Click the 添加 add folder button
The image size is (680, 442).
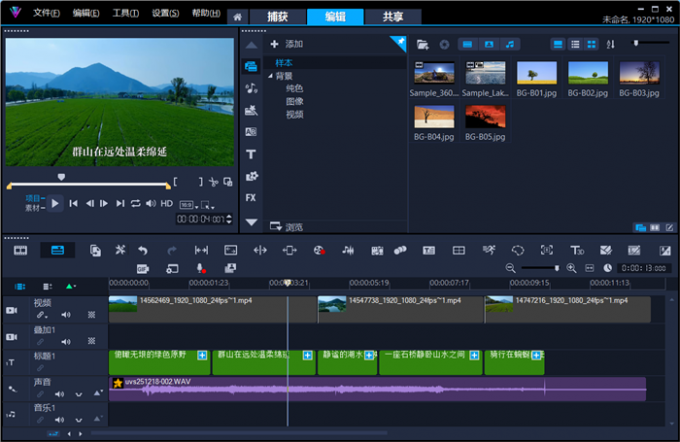pyautogui.click(x=286, y=44)
